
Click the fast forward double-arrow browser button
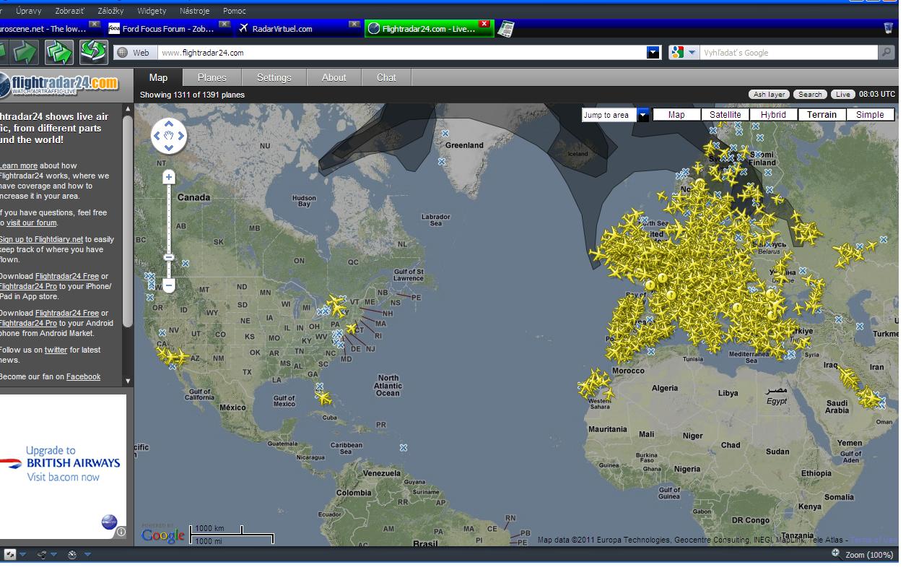59,52
